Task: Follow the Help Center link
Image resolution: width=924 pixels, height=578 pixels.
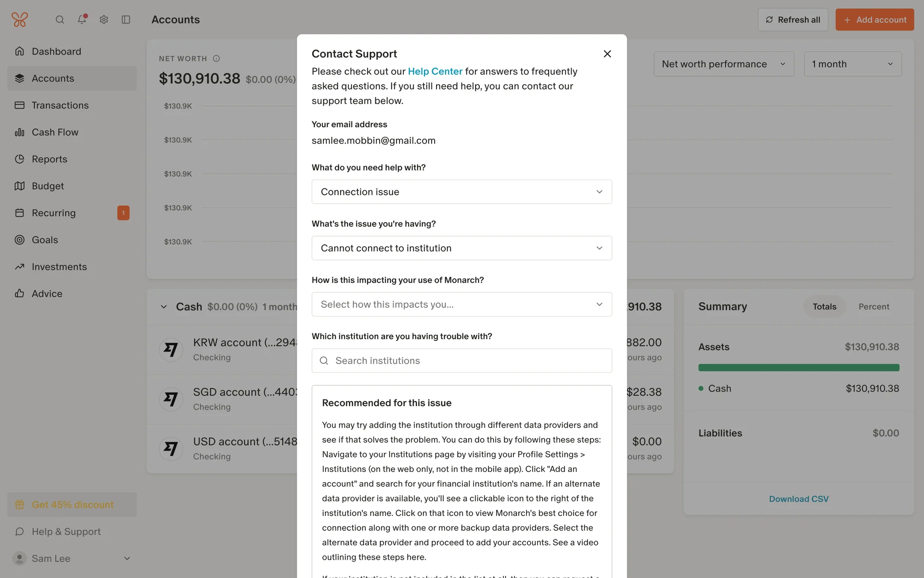Action: click(435, 71)
